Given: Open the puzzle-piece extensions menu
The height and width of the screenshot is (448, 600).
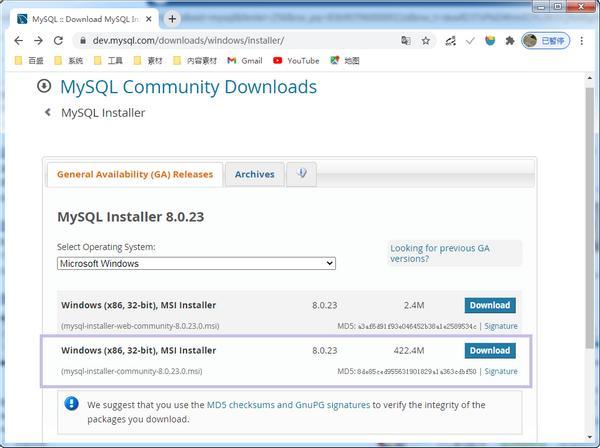Looking at the screenshot, I should point(510,41).
